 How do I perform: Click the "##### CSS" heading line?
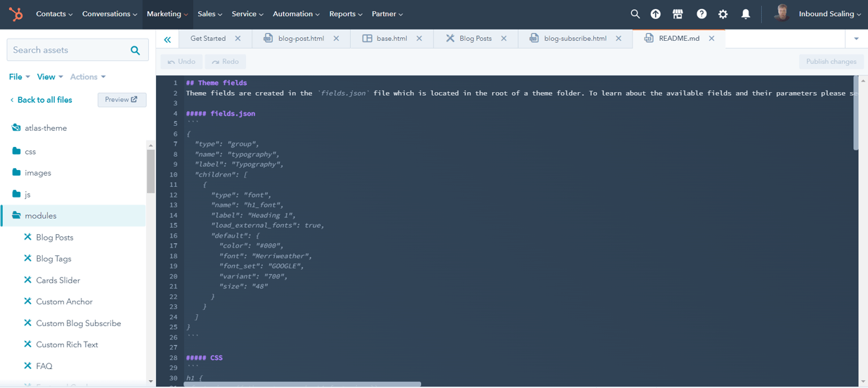tap(204, 358)
